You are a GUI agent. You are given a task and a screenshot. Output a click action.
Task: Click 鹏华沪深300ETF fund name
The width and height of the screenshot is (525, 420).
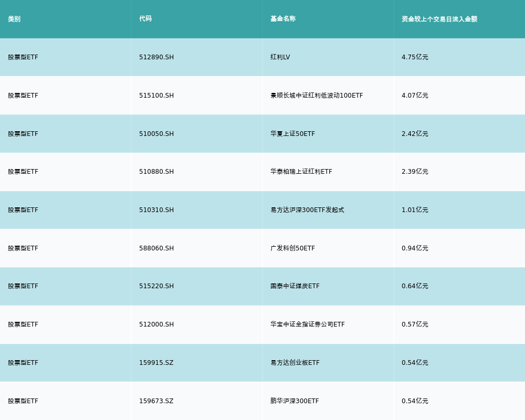tap(295, 401)
